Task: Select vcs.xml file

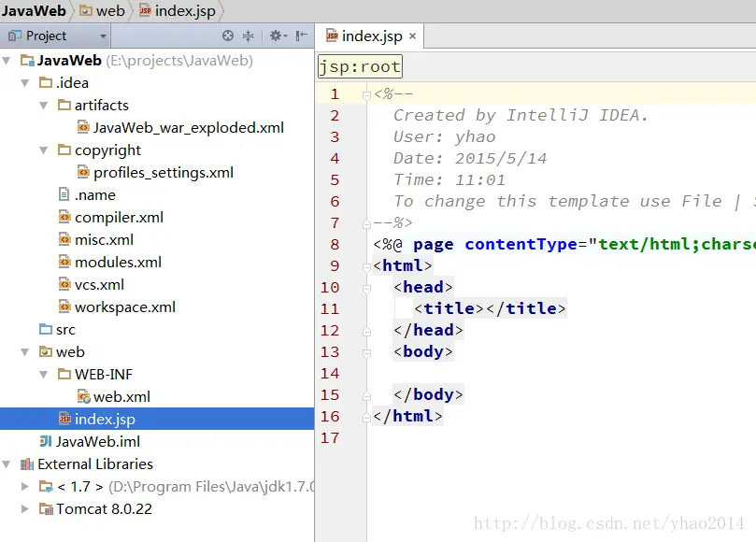Action: (99, 284)
